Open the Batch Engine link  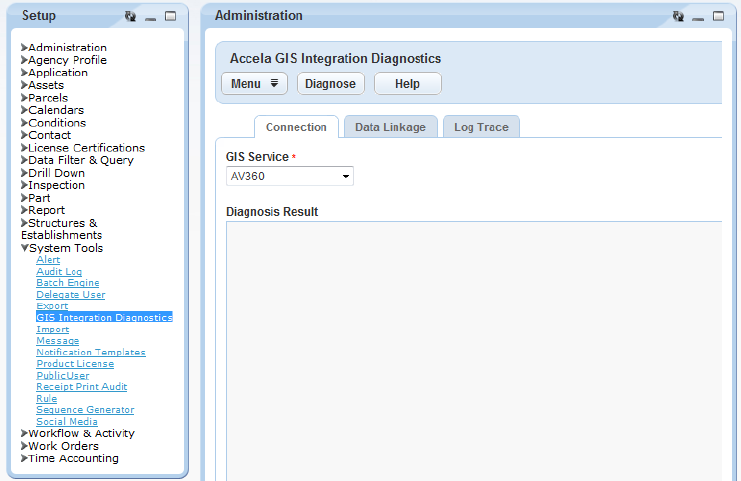68,283
